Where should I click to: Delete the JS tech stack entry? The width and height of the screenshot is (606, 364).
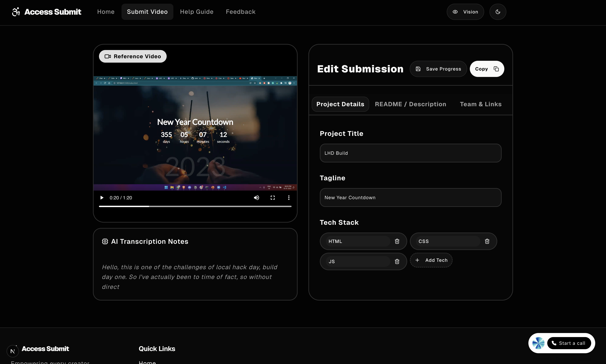tap(397, 261)
